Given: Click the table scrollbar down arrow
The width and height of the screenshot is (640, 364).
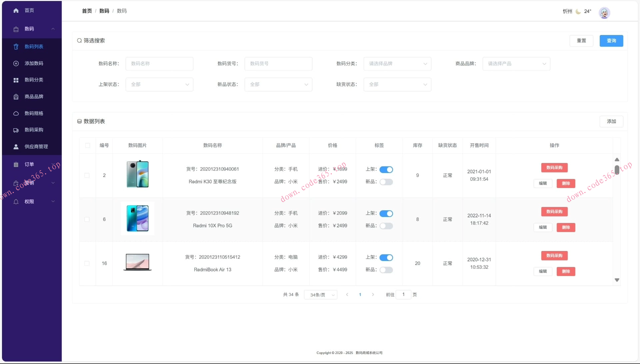Looking at the screenshot, I should [617, 280].
